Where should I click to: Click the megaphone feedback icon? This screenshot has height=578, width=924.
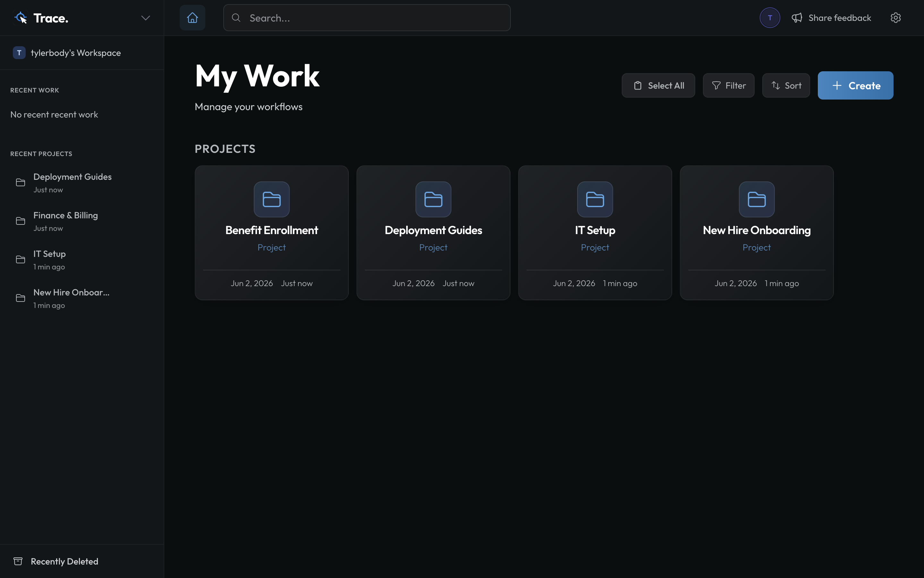(x=797, y=18)
